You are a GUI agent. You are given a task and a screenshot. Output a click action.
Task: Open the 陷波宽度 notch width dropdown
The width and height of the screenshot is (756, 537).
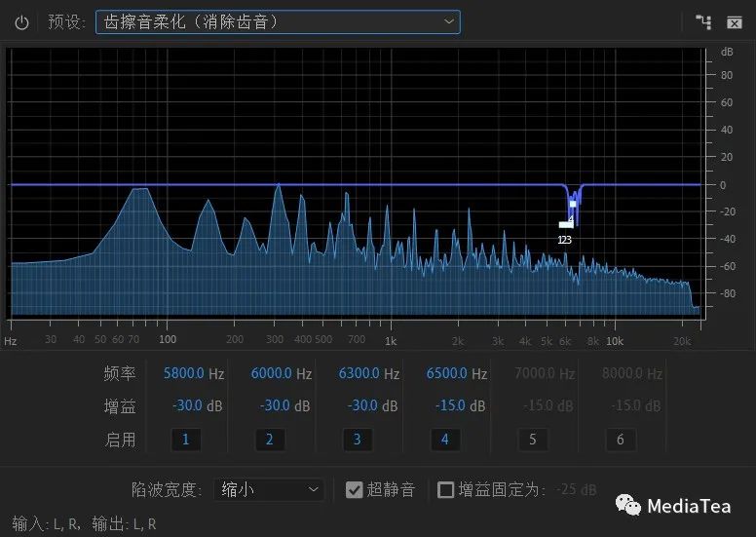tap(269, 489)
